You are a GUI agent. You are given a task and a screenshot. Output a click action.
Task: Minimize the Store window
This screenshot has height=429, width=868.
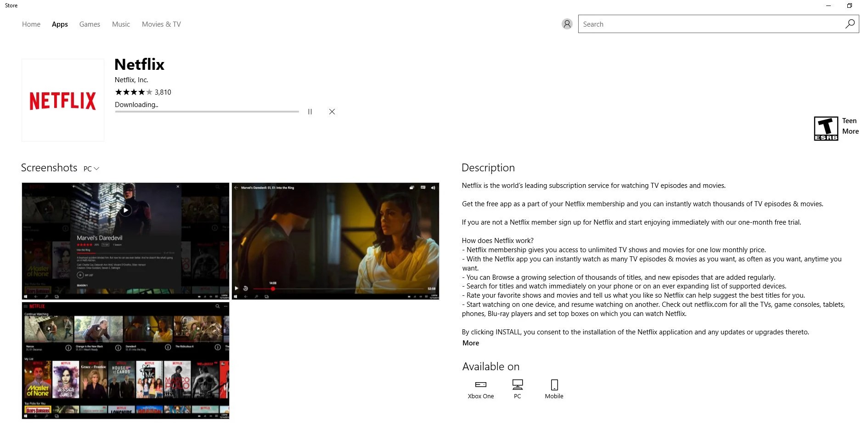coord(829,6)
